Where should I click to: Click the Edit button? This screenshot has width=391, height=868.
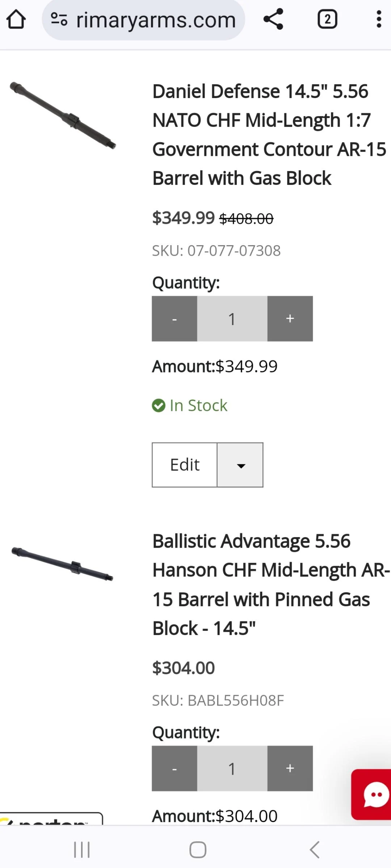184,465
